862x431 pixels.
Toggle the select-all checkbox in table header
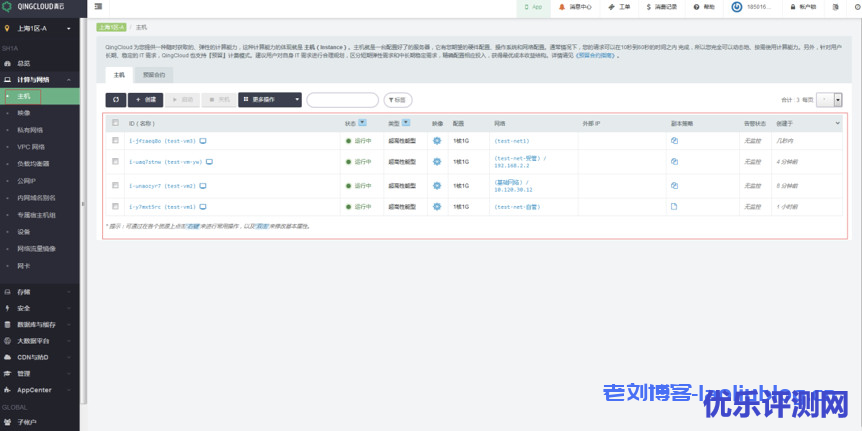(116, 123)
